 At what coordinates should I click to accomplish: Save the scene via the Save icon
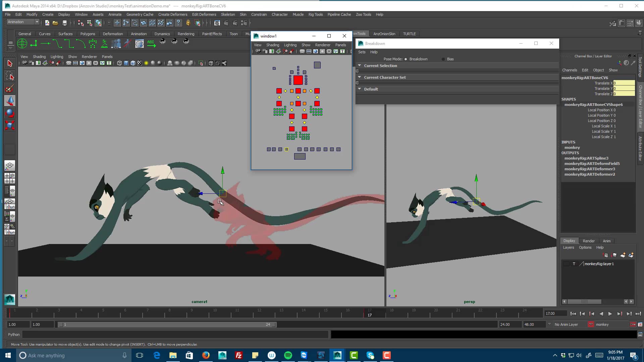pos(65,23)
